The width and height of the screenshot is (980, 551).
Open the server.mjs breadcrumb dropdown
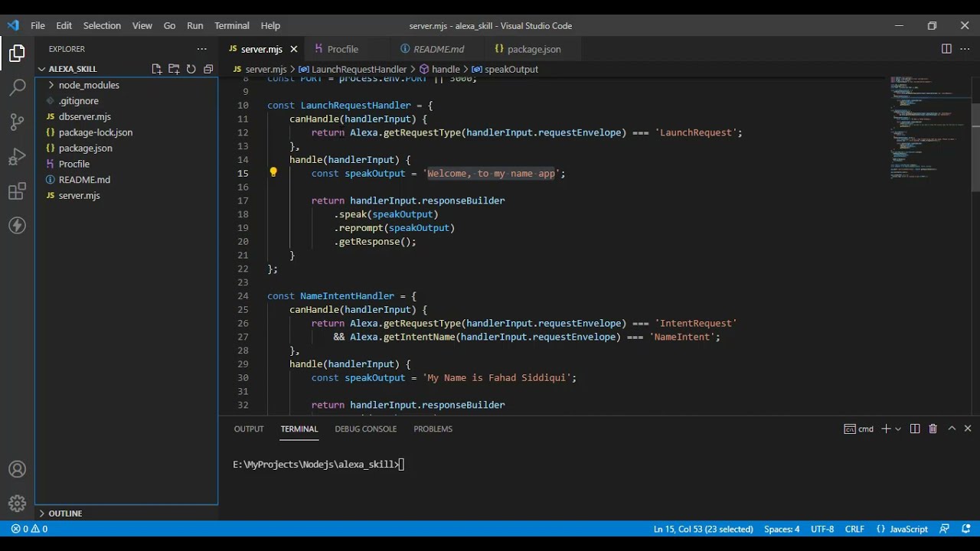pyautogui.click(x=260, y=69)
